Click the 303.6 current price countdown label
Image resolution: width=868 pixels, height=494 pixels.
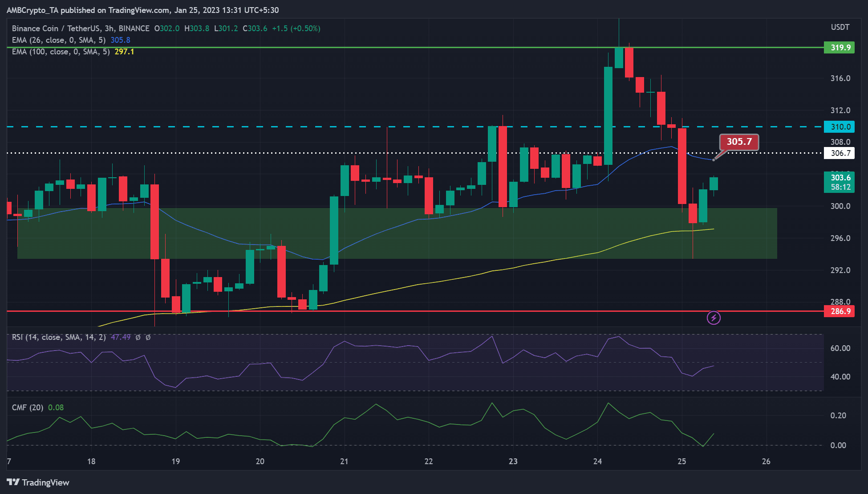coord(839,182)
